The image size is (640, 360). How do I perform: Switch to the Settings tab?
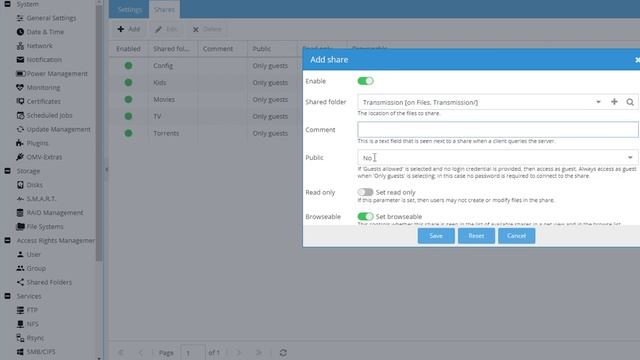129,9
